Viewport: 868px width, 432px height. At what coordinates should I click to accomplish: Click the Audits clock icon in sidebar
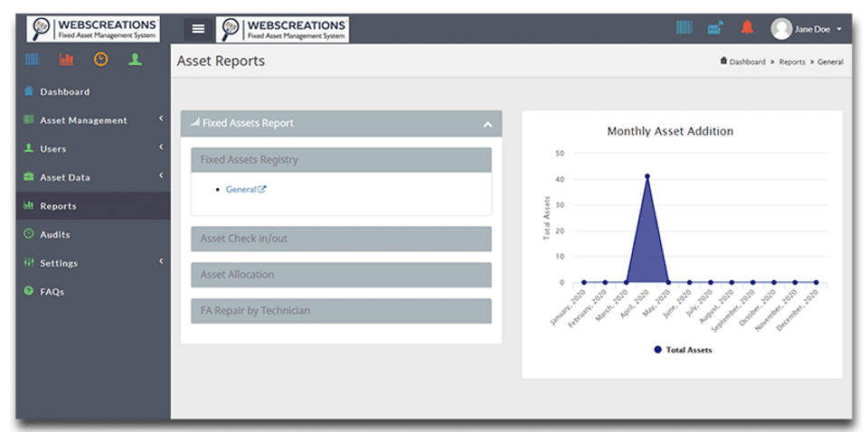point(29,234)
